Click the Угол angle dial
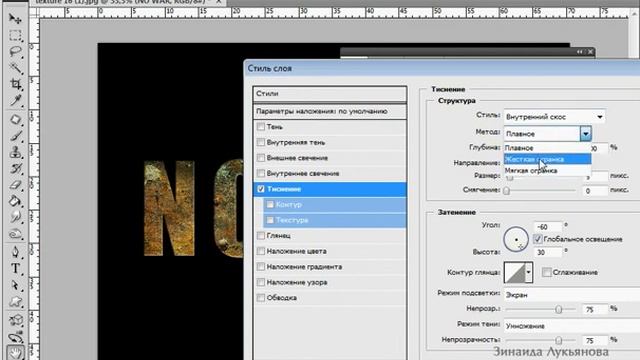640x360 pixels. 516,239
